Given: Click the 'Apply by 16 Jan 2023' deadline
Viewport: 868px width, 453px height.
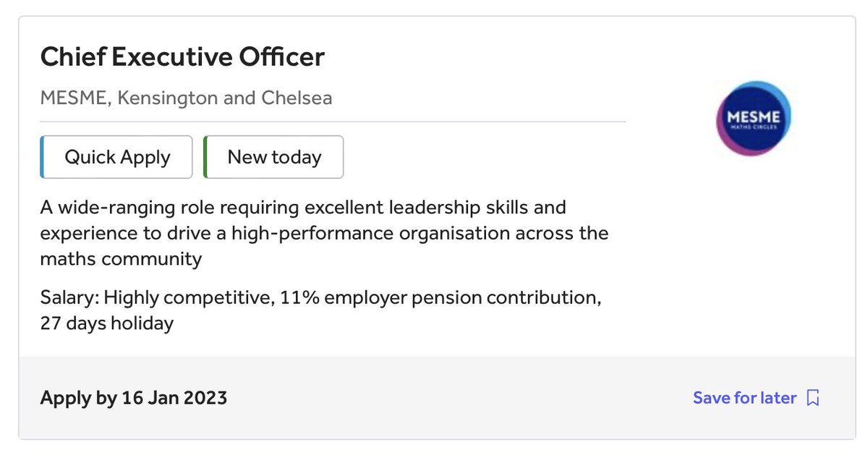Looking at the screenshot, I should [x=134, y=397].
